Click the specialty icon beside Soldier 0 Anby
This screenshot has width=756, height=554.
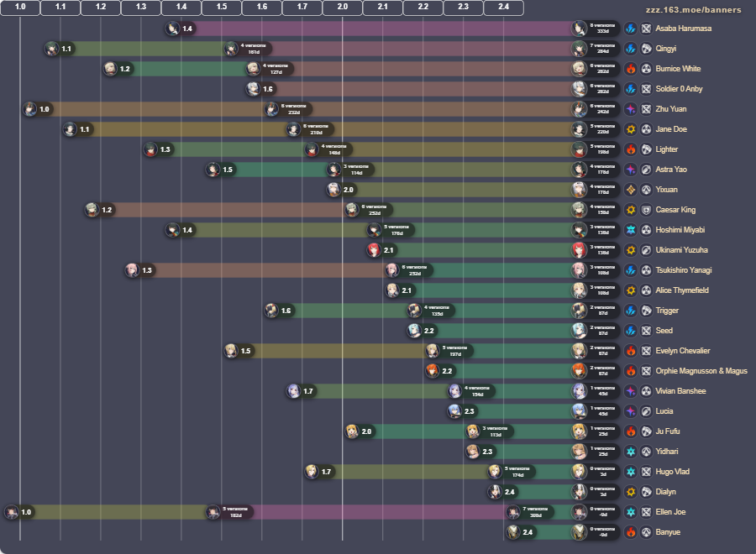point(647,89)
